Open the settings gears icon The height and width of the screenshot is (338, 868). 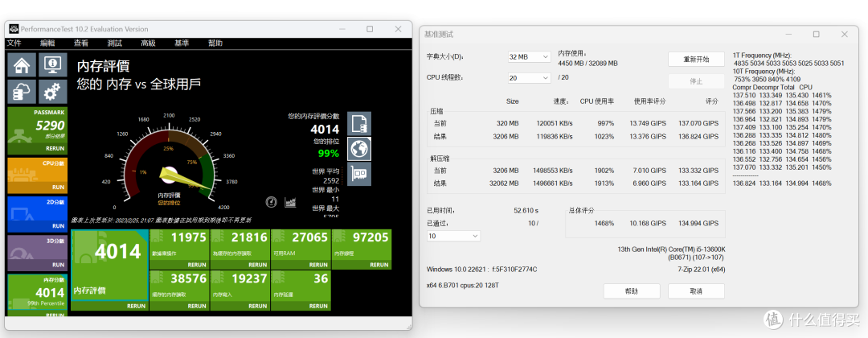point(53,91)
